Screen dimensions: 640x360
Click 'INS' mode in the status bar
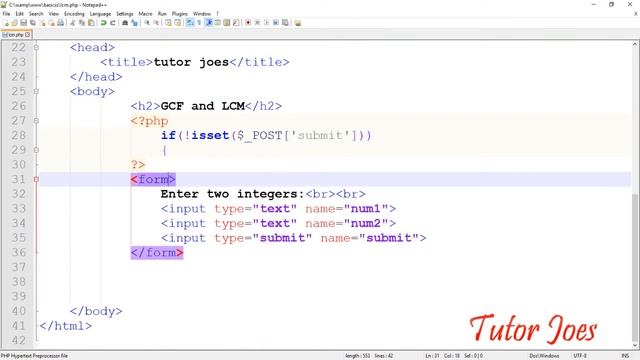(x=625, y=356)
